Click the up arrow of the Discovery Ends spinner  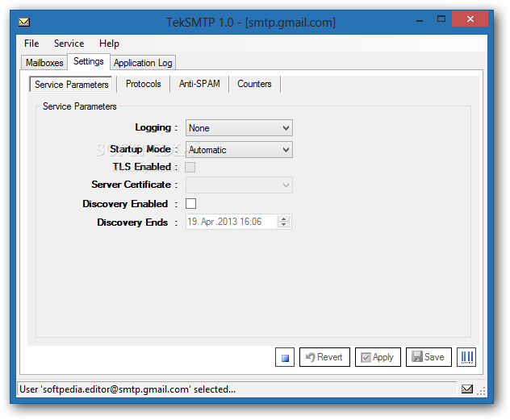[x=283, y=218]
